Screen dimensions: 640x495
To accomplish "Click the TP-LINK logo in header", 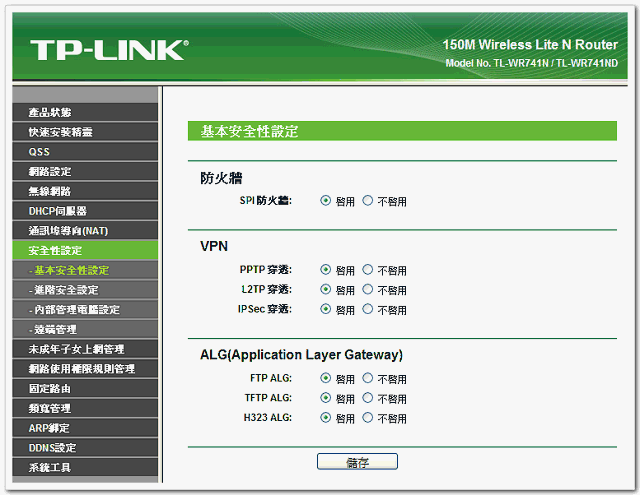I will click(x=108, y=50).
